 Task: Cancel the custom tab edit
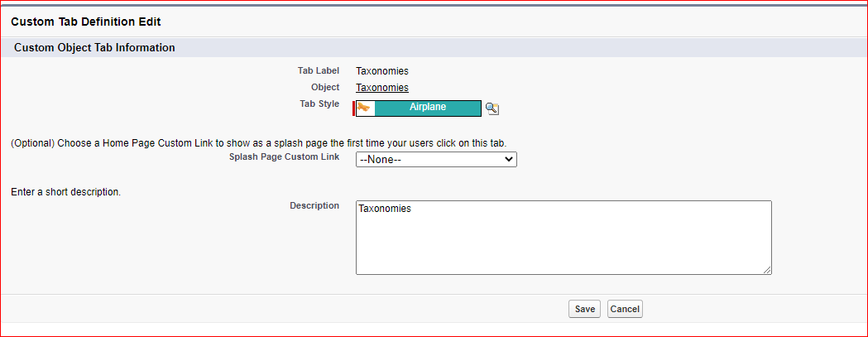tap(625, 310)
